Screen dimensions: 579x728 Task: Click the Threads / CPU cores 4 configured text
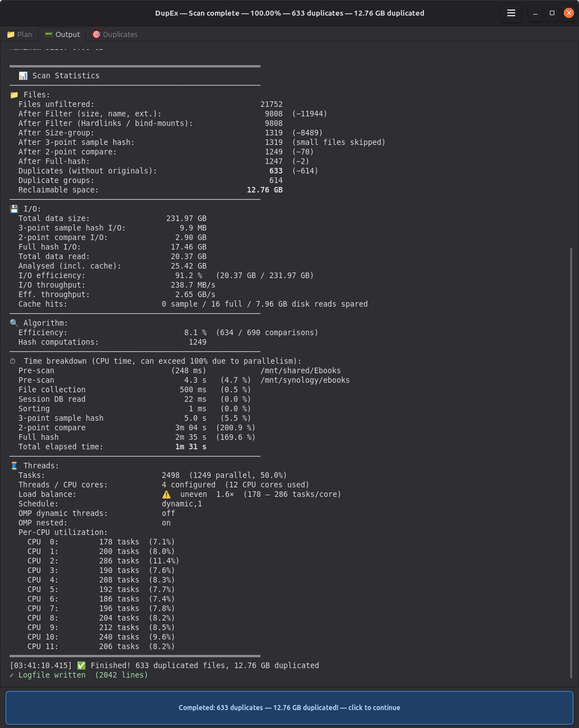pos(189,485)
